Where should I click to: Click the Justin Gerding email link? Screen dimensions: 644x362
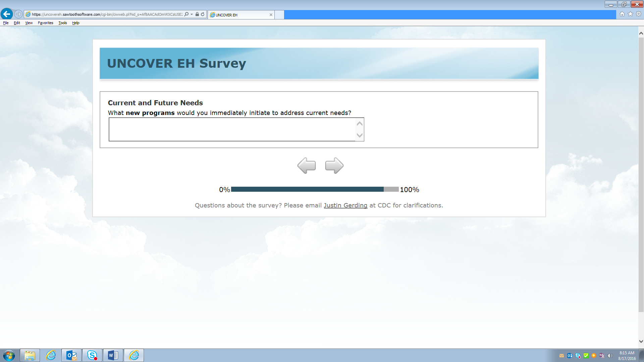pyautogui.click(x=345, y=205)
